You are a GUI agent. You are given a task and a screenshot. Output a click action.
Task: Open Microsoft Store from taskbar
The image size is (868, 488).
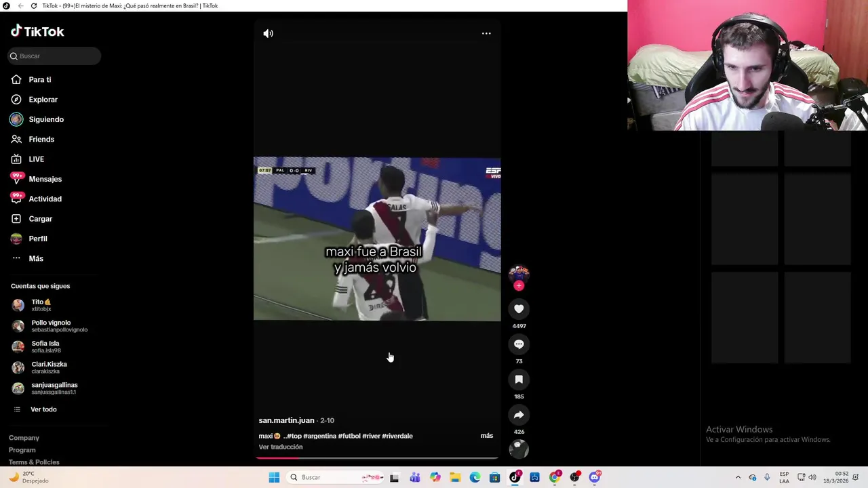(495, 477)
